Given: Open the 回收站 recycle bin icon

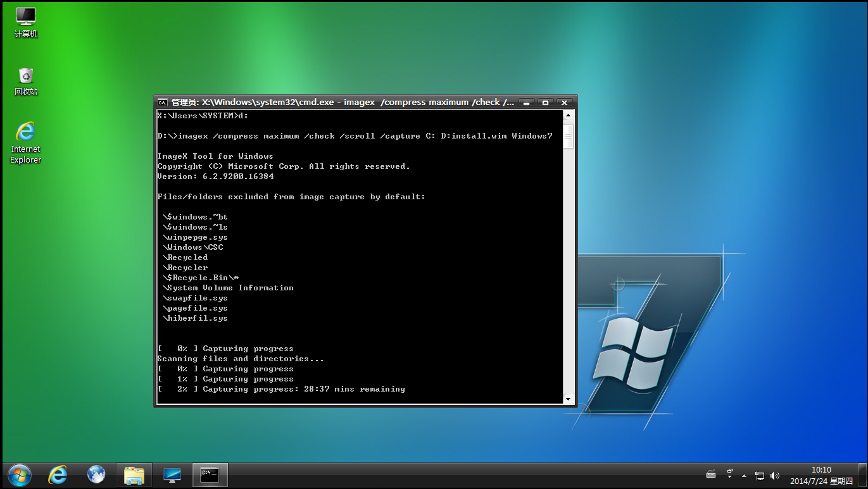Looking at the screenshot, I should coord(26,81).
